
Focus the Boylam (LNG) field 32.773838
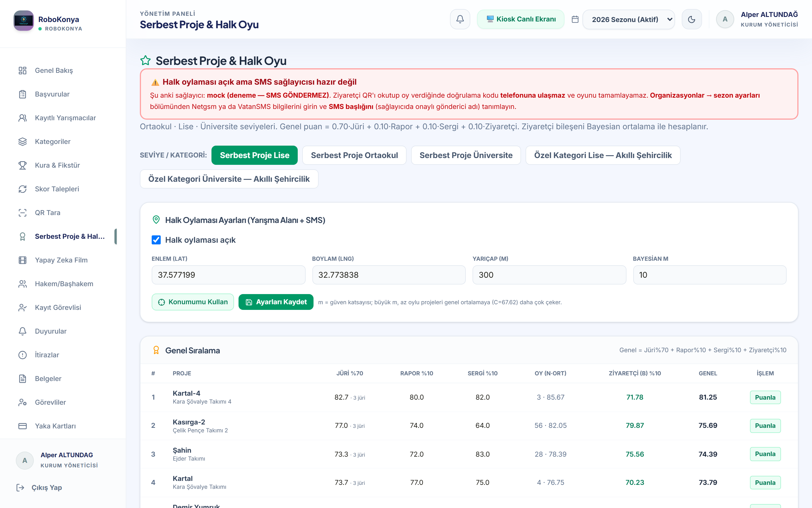click(x=389, y=275)
